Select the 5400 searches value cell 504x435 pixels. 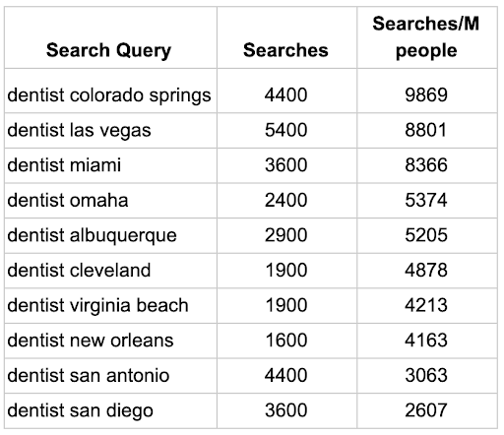[x=286, y=131]
